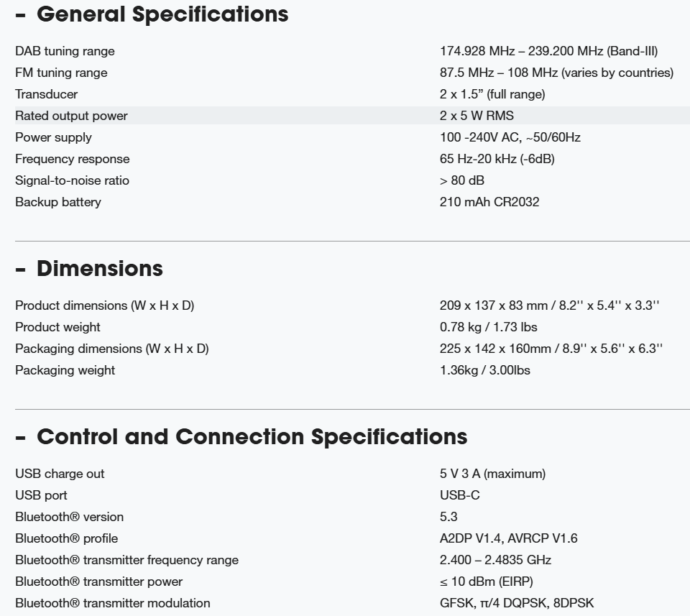Click the Packaging dimensions (W x H x D) label

(111, 349)
